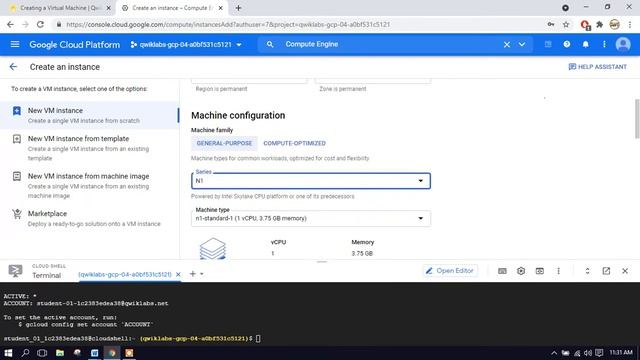Viewport: 640px width, 360px height.
Task: Click the Cloud Shell terminal prompt
Action: pyautogui.click(x=258, y=338)
